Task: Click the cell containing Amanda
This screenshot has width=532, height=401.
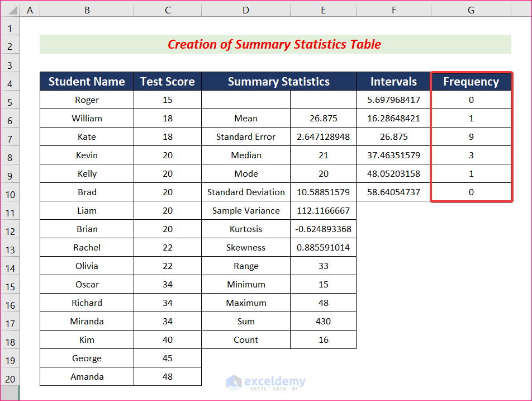Action: 87,376
